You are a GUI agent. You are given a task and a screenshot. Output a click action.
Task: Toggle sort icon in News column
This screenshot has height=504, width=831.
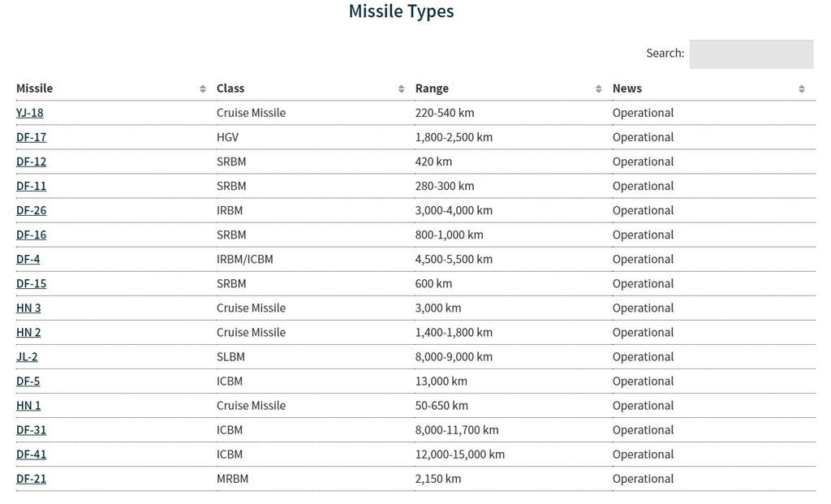coord(802,89)
